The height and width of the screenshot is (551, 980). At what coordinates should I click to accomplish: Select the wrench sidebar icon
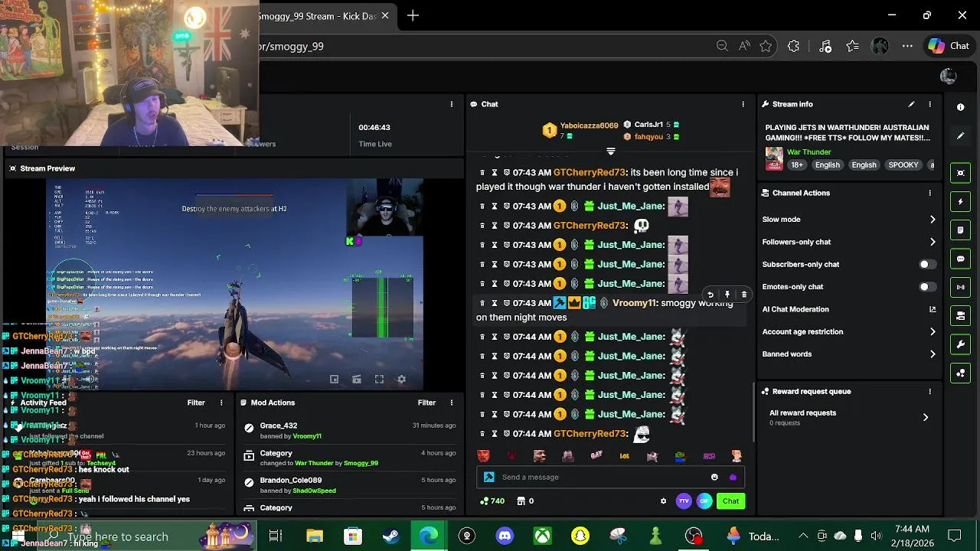(x=960, y=344)
